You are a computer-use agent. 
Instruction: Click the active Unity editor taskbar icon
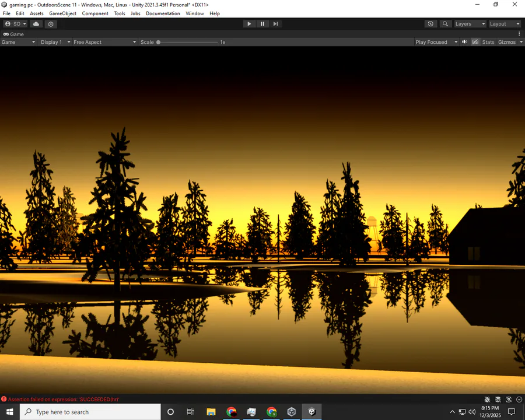tap(311, 412)
